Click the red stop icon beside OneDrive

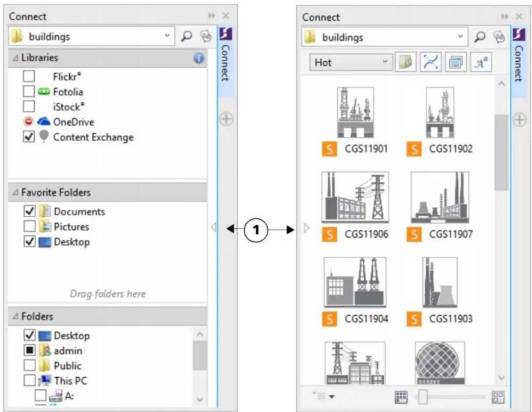pyautogui.click(x=29, y=121)
